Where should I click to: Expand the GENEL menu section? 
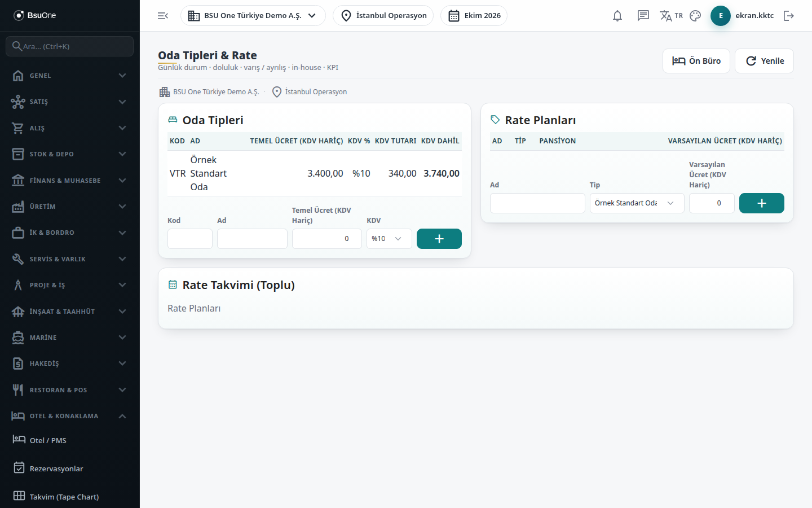(70, 76)
